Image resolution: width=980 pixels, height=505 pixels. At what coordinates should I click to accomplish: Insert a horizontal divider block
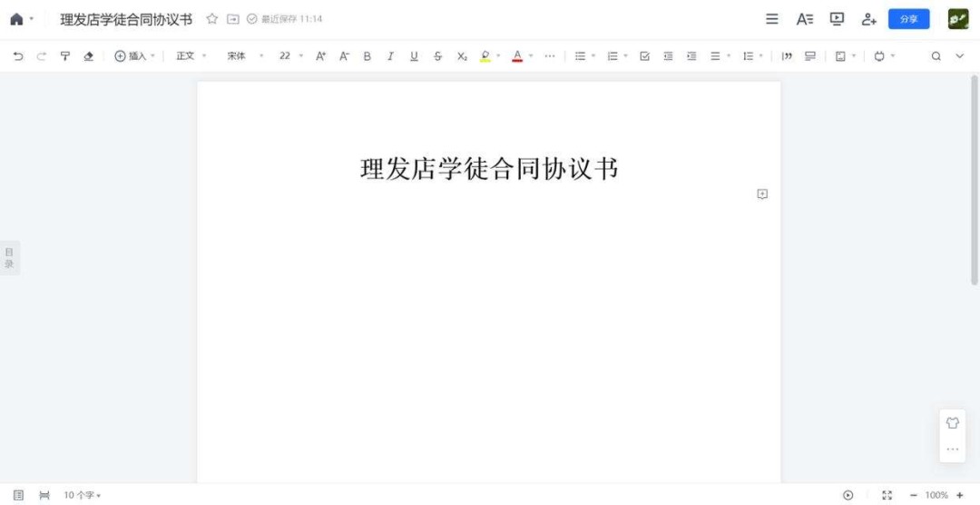pos(810,56)
